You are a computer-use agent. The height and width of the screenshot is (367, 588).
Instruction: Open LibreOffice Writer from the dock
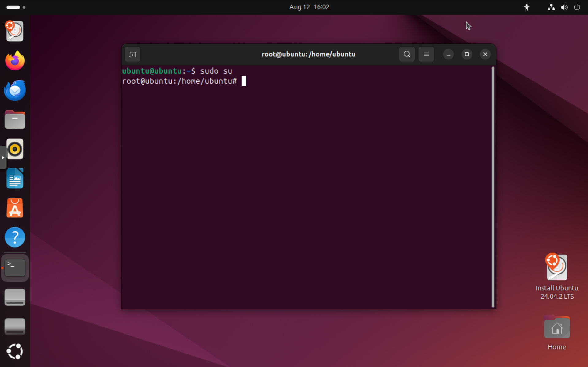[x=15, y=178]
